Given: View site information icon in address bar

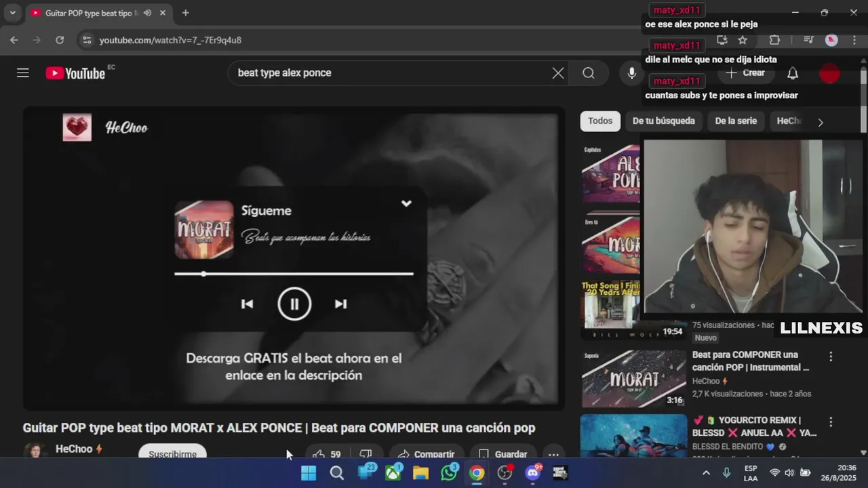Looking at the screenshot, I should click(x=86, y=40).
